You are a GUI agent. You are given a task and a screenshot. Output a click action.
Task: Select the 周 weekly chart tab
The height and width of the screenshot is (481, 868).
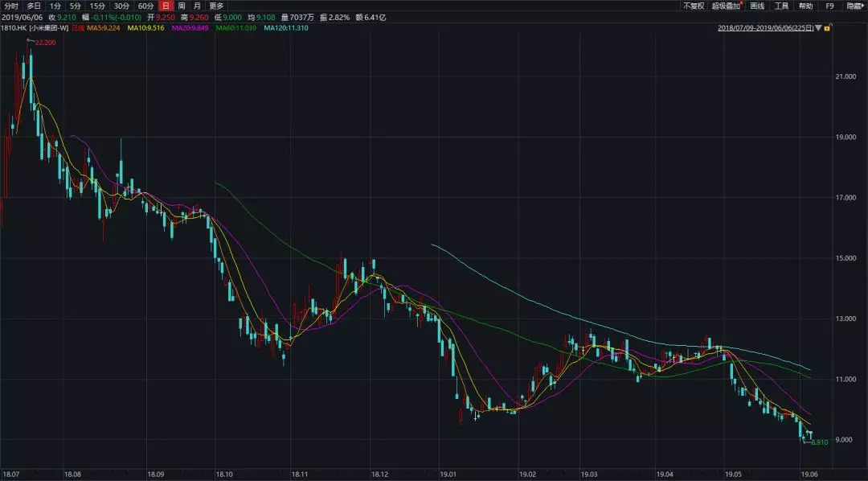click(182, 6)
